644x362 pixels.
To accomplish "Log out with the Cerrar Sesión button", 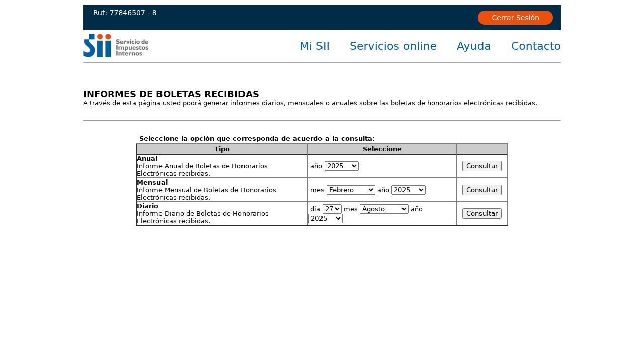I will pyautogui.click(x=515, y=18).
